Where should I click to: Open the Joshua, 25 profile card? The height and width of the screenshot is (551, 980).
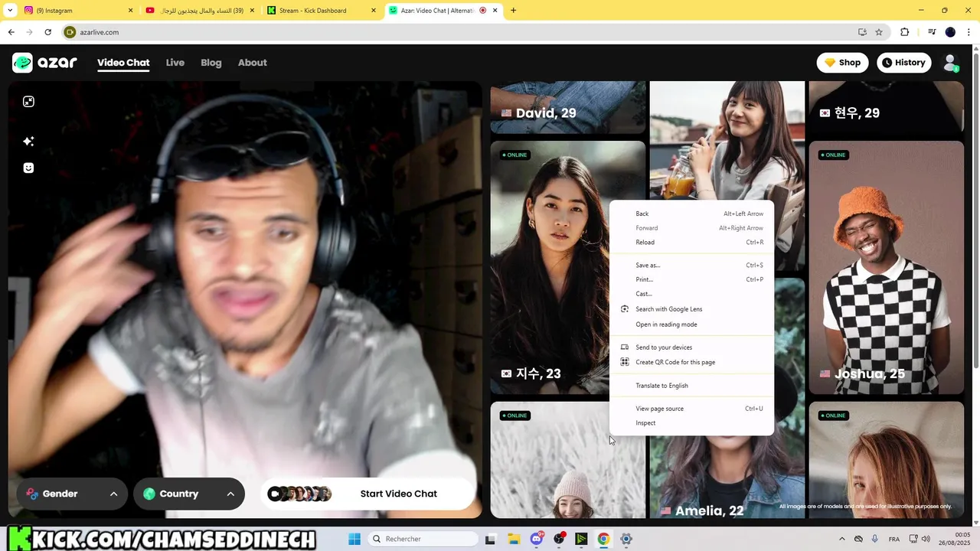click(x=886, y=268)
